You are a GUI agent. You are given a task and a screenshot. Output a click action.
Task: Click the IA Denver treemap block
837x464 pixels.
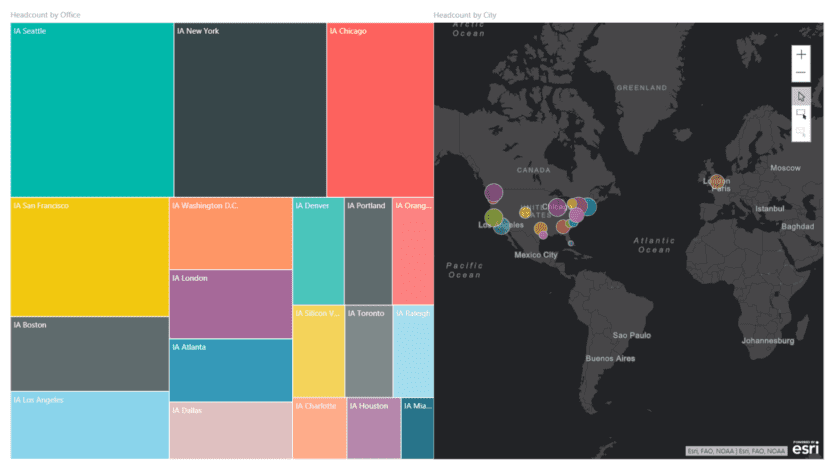pos(318,251)
